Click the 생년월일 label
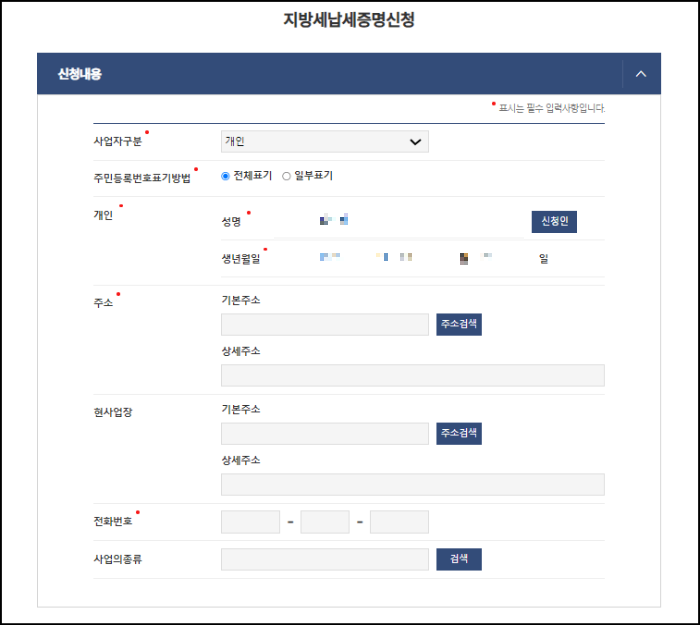This screenshot has width=700, height=625. [x=241, y=259]
